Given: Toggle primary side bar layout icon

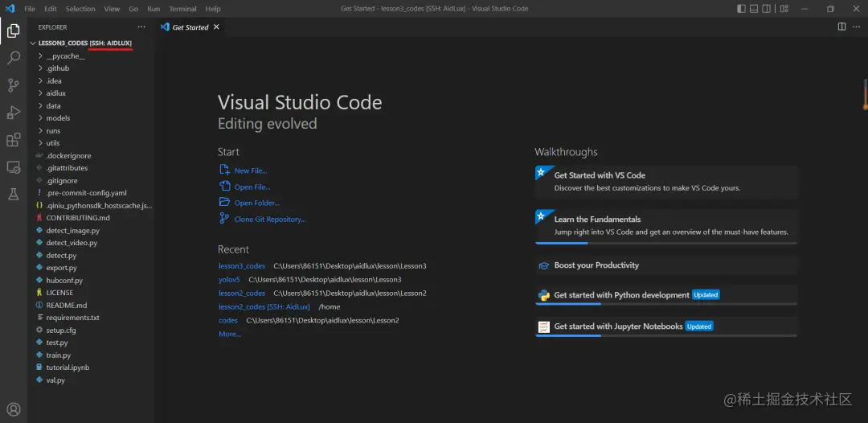Looking at the screenshot, I should 741,8.
